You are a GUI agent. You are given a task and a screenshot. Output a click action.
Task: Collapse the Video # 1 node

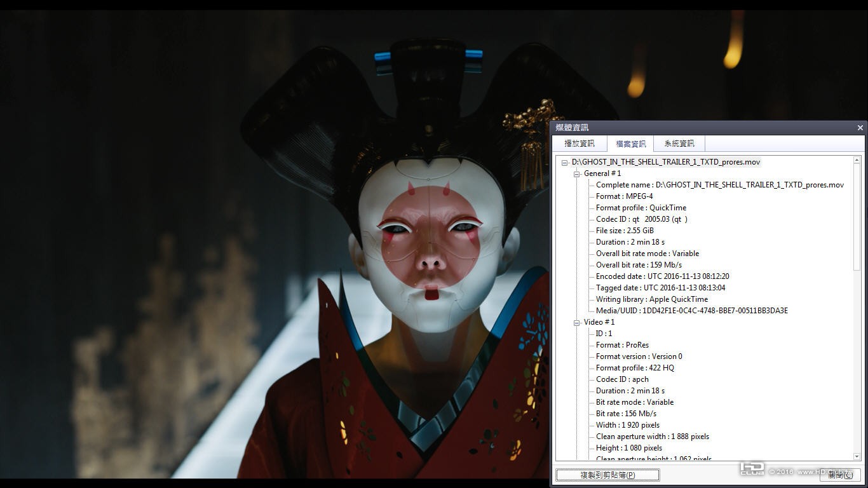coord(577,323)
